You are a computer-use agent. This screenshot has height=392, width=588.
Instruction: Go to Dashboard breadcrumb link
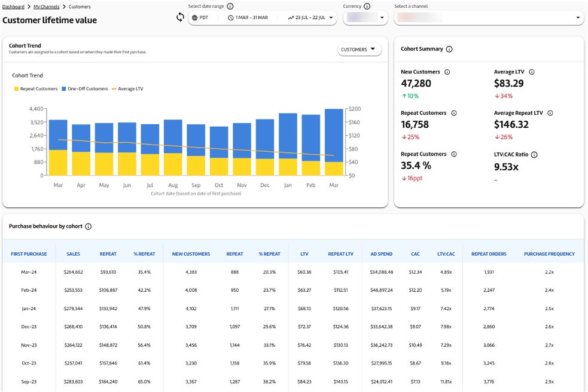13,7
